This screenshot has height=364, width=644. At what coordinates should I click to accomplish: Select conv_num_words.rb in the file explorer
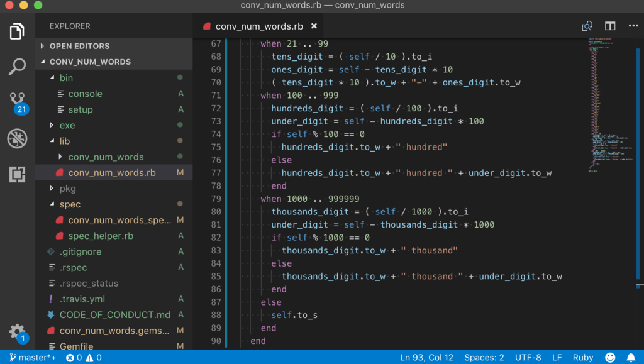click(x=114, y=172)
